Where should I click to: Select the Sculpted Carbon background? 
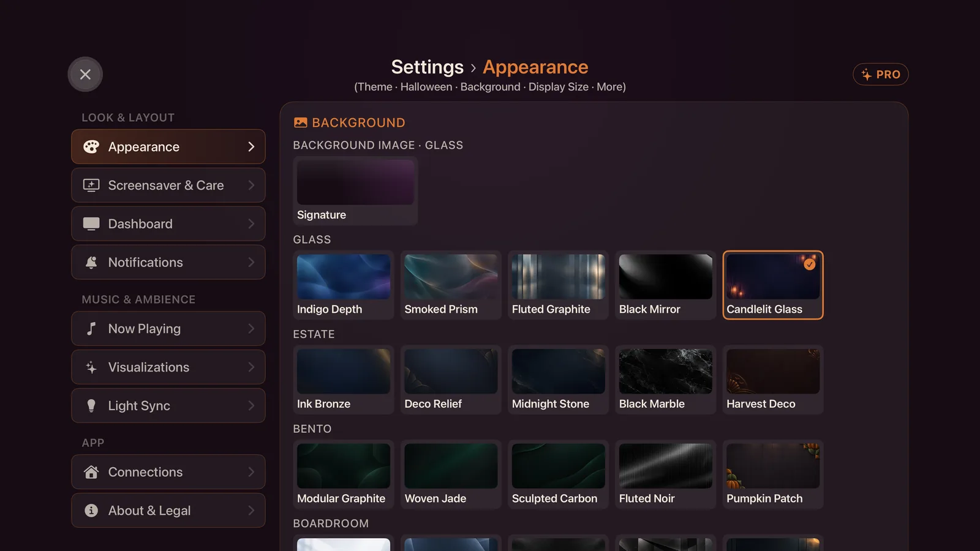(559, 474)
